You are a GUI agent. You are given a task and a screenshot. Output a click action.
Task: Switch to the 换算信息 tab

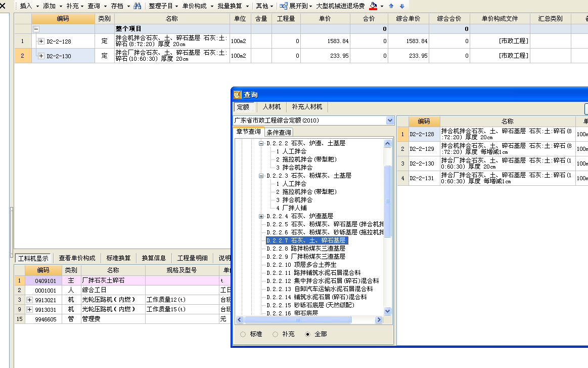click(154, 258)
